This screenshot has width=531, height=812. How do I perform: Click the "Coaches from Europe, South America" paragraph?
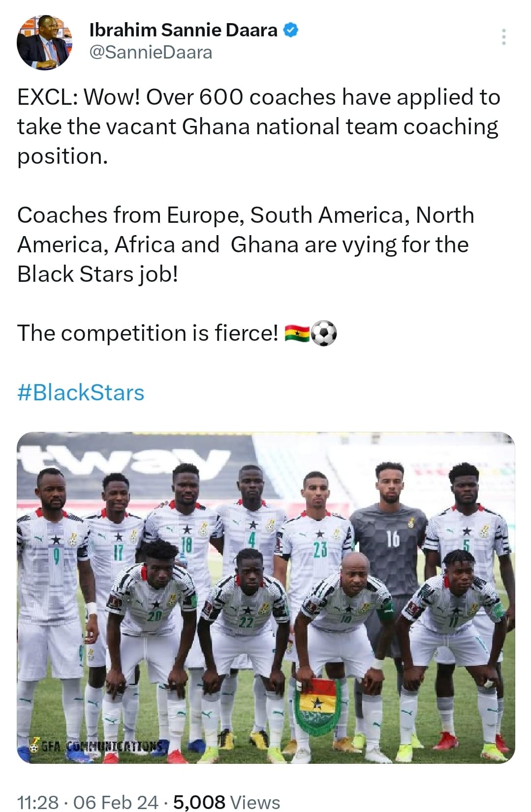[x=246, y=244]
